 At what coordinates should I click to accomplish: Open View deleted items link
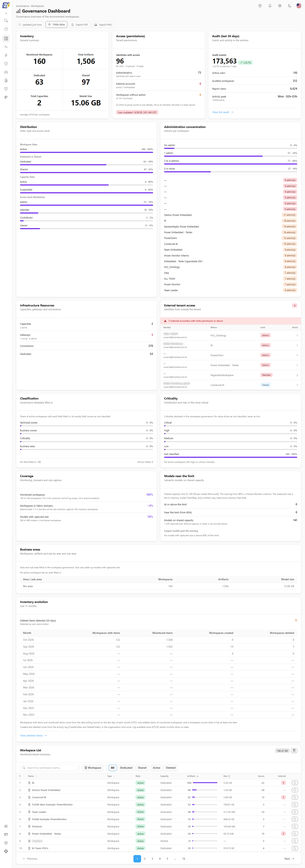[33, 735]
